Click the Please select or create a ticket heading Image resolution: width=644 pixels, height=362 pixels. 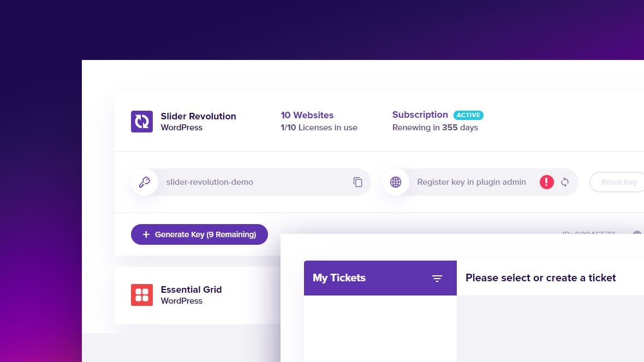[x=540, y=278]
